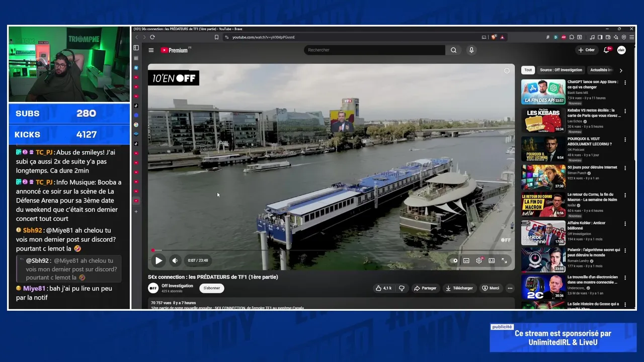The image size is (644, 362).
Task: Focus the Rechercher search field
Action: coord(374,50)
